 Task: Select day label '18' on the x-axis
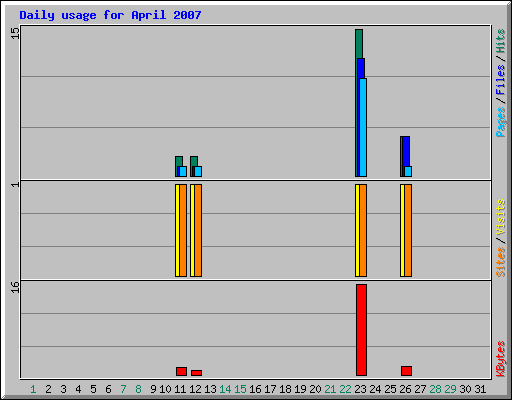point(285,389)
